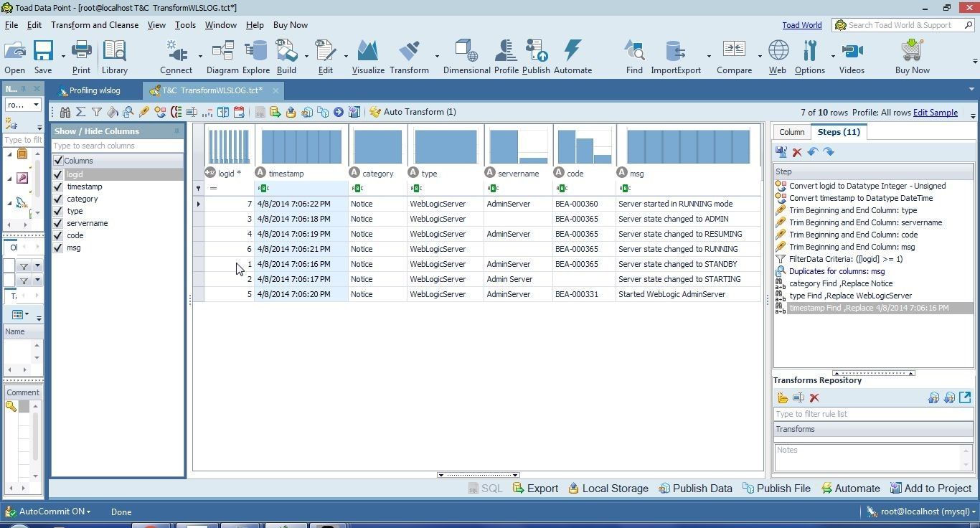980x528 pixels.
Task: Open the Dimensional viewer icon
Action: pos(467,57)
